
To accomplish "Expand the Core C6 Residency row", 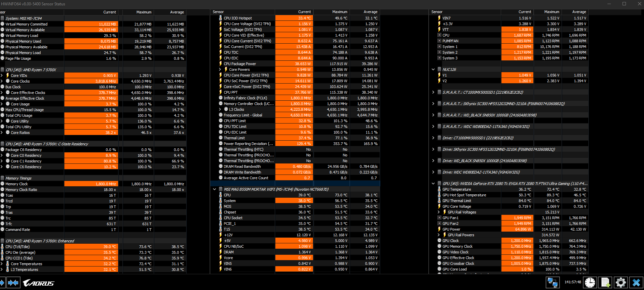I will coord(2,167).
